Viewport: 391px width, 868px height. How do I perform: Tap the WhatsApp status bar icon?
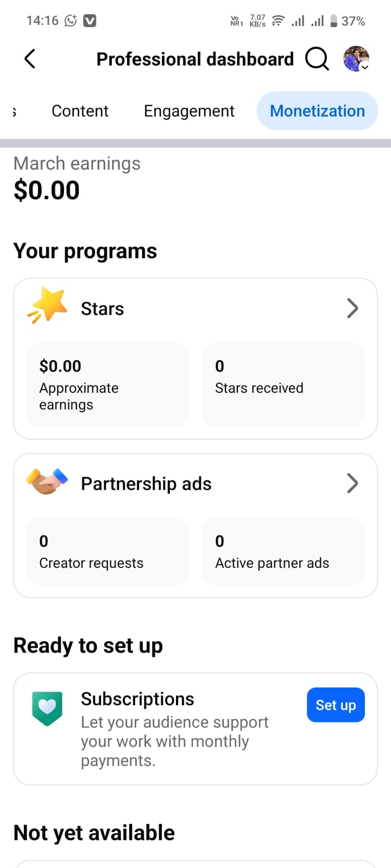(x=71, y=21)
